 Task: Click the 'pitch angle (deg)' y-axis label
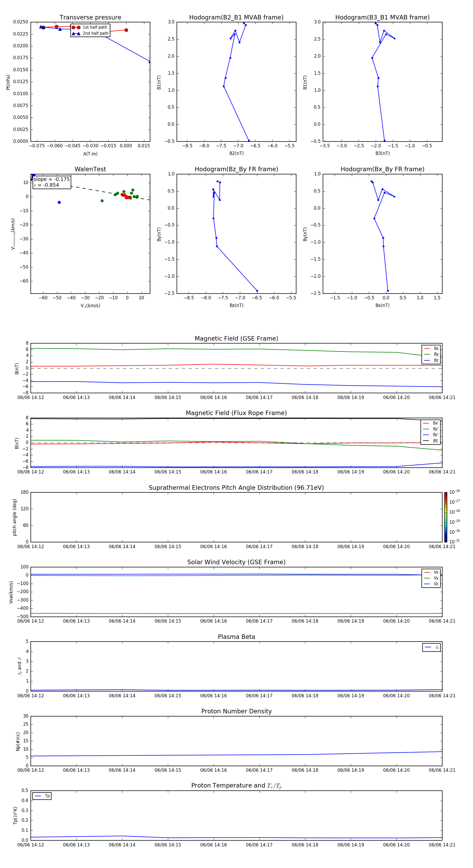coord(14,517)
